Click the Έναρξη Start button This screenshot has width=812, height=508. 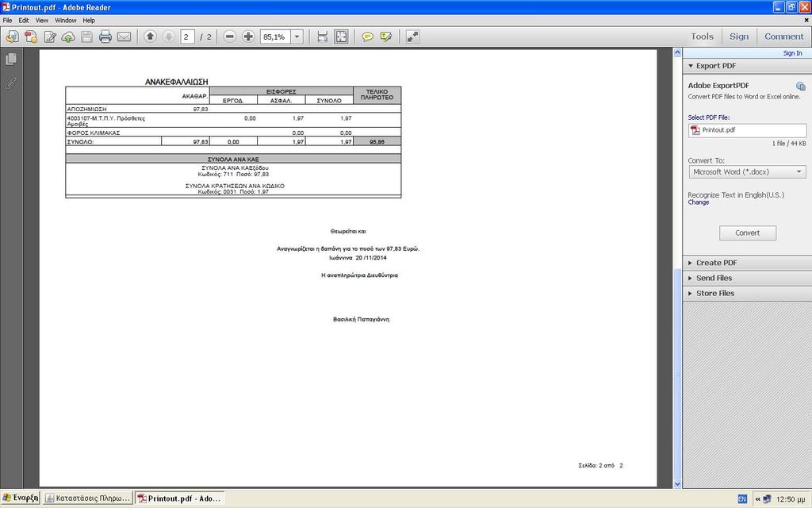coord(21,498)
